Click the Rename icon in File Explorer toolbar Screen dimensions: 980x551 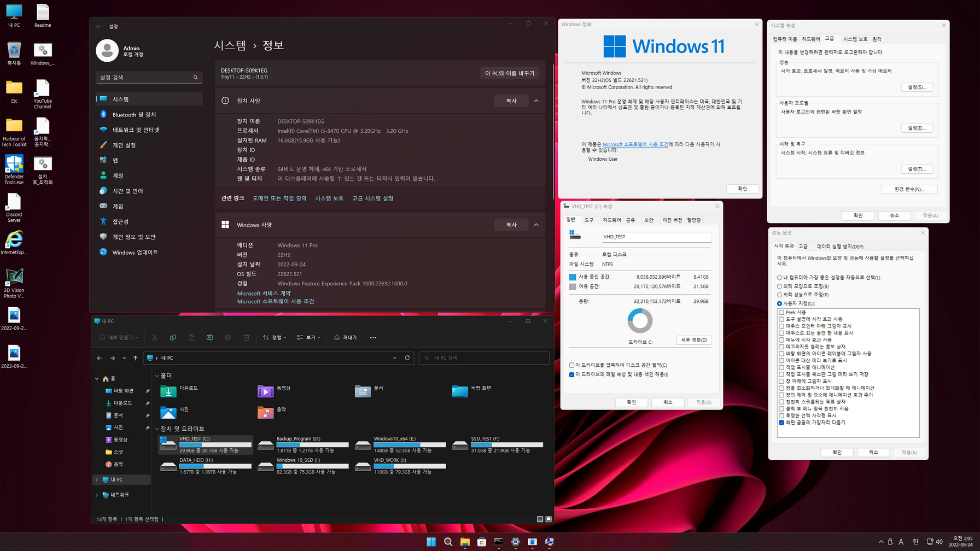pyautogui.click(x=209, y=338)
